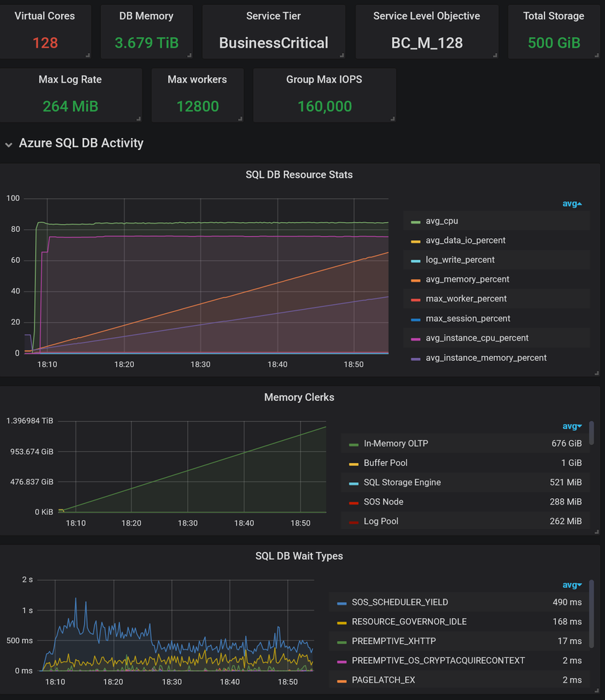Sort Wait Types legend by avg
The image size is (605, 700).
[572, 585]
